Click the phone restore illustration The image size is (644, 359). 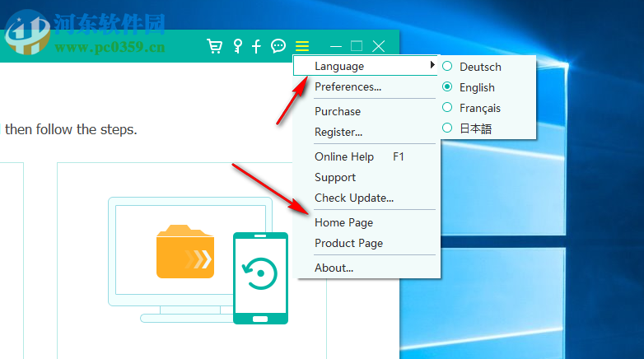pyautogui.click(x=260, y=278)
